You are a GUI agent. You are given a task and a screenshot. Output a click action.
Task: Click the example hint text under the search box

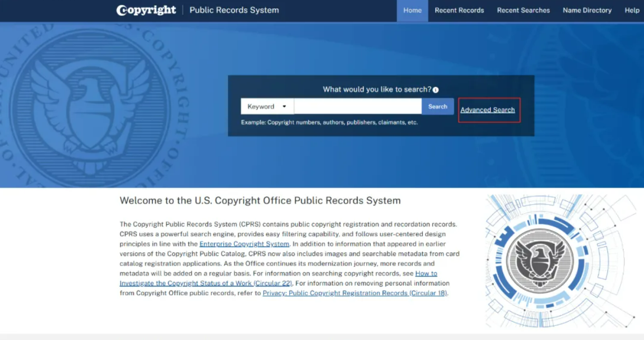[329, 122]
